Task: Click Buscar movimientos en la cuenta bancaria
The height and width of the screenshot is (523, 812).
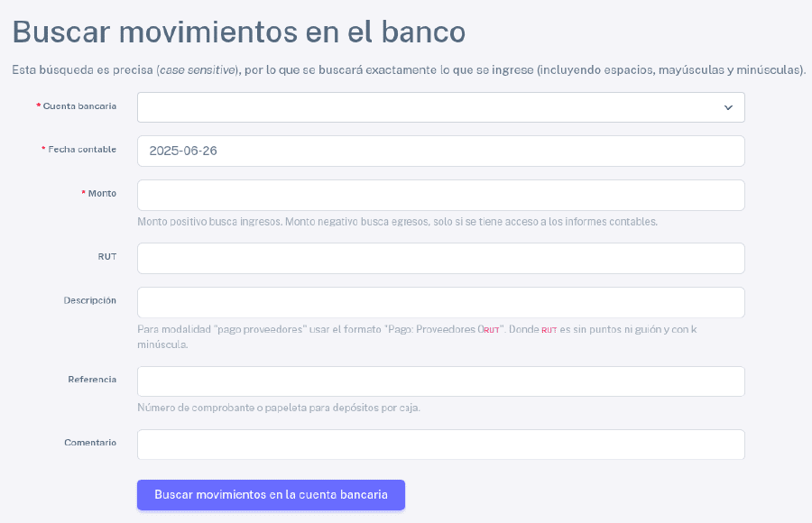Action: click(x=271, y=494)
